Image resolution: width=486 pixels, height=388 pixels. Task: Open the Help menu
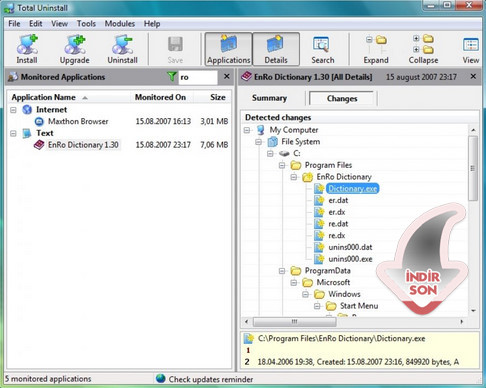point(152,24)
